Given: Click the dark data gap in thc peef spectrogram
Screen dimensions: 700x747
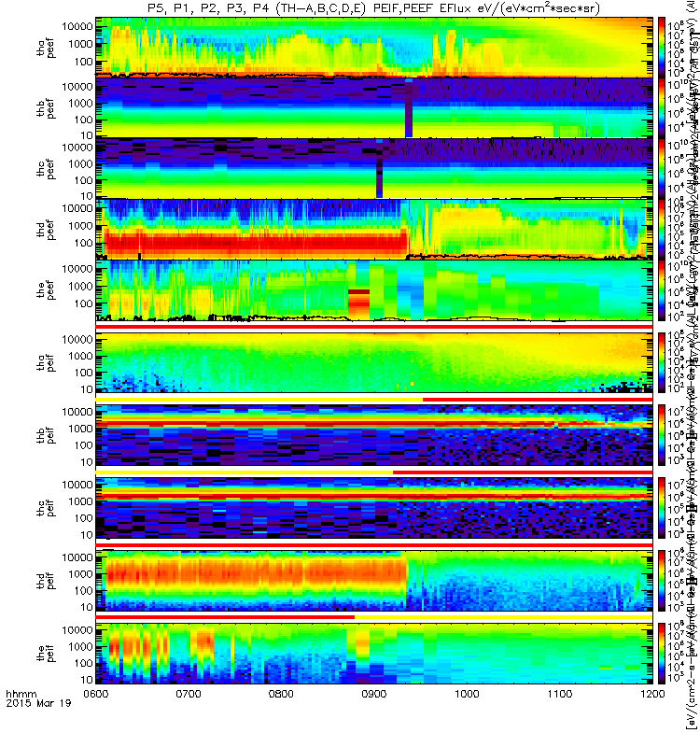Looking at the screenshot, I should [x=379, y=169].
